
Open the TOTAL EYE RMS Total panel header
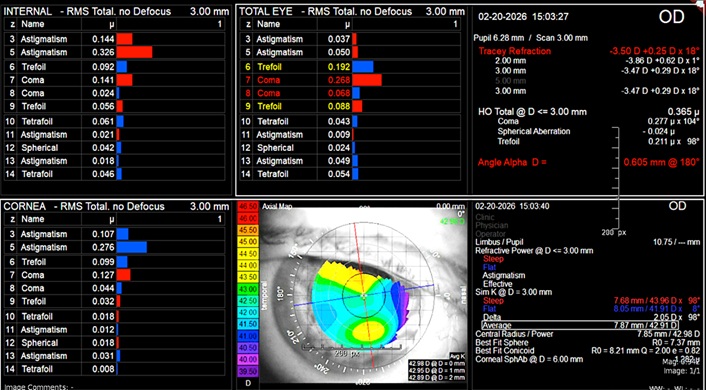pos(352,12)
